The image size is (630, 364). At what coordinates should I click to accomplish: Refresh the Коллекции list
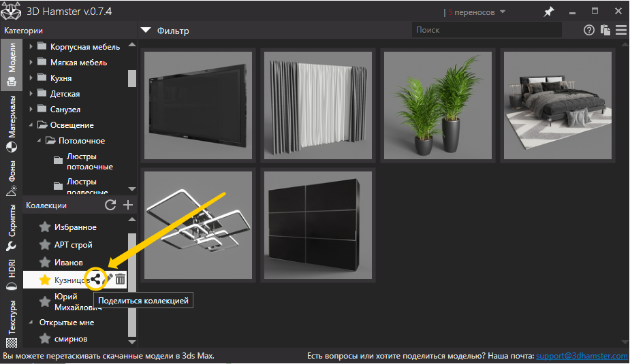[x=110, y=205]
